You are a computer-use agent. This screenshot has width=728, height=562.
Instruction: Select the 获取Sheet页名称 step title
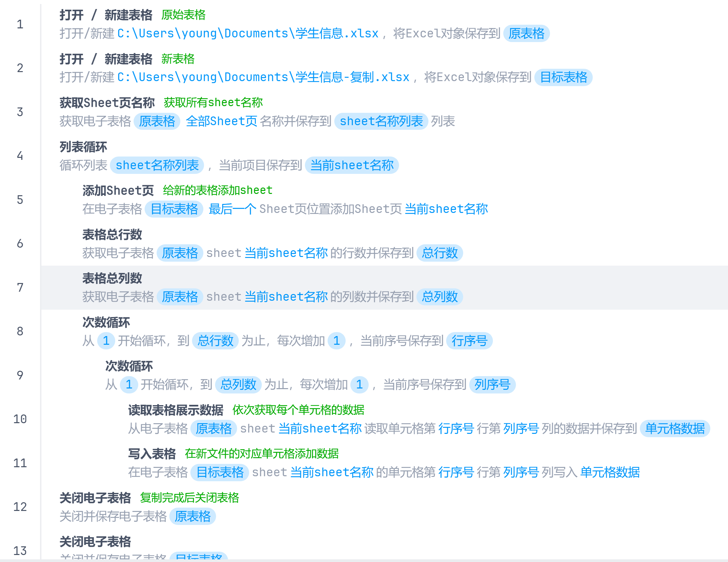click(x=107, y=103)
